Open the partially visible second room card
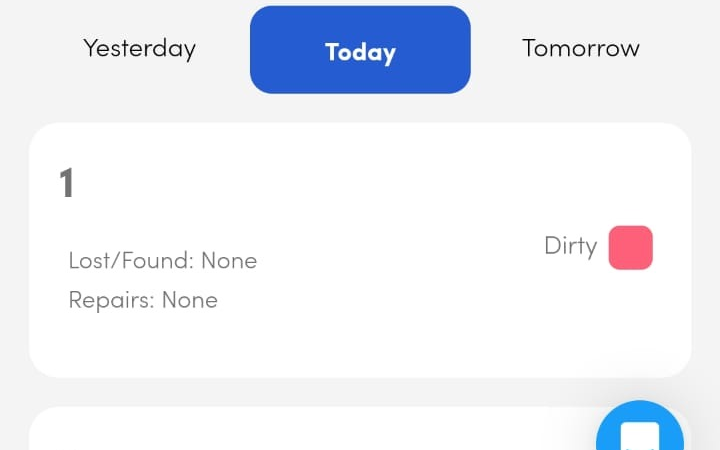 tap(300, 430)
